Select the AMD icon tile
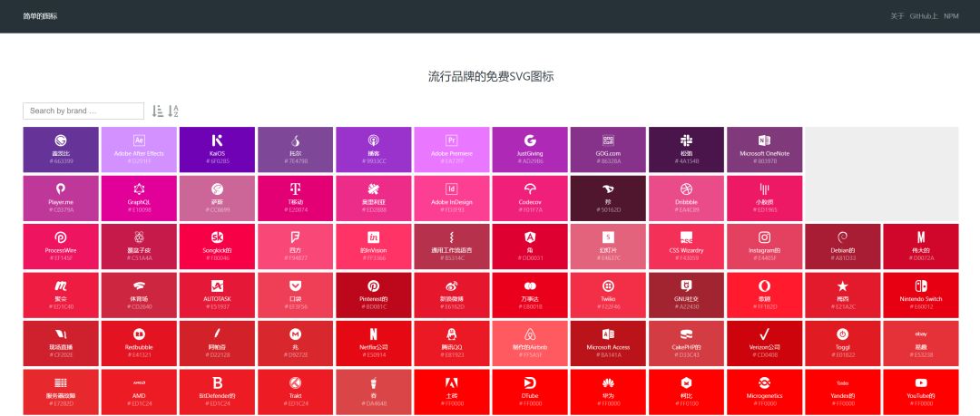The image size is (980, 416). pyautogui.click(x=139, y=392)
